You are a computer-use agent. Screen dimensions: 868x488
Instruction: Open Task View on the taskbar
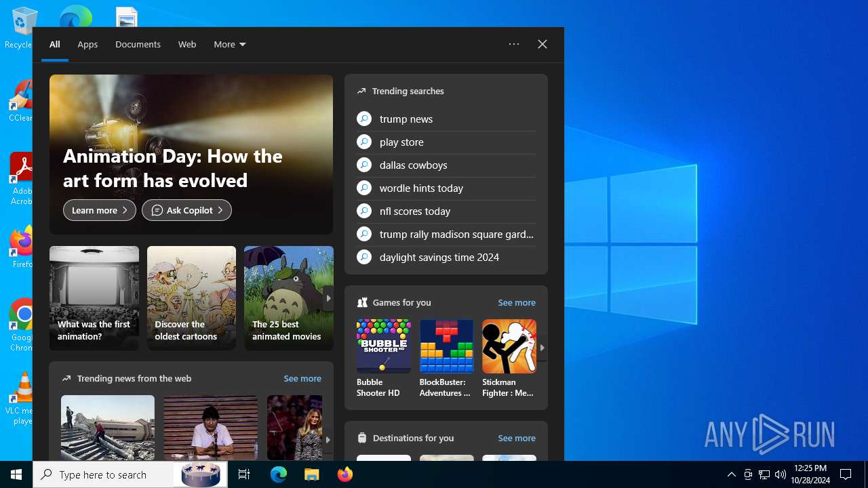point(244,474)
